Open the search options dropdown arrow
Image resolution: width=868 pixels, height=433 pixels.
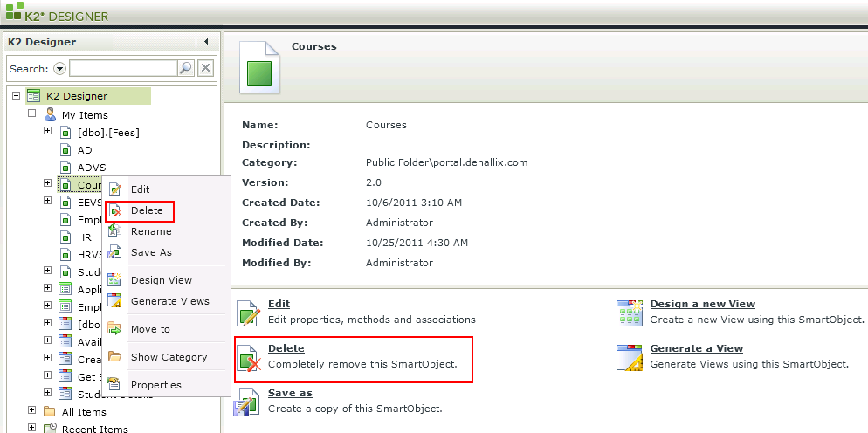(x=59, y=69)
